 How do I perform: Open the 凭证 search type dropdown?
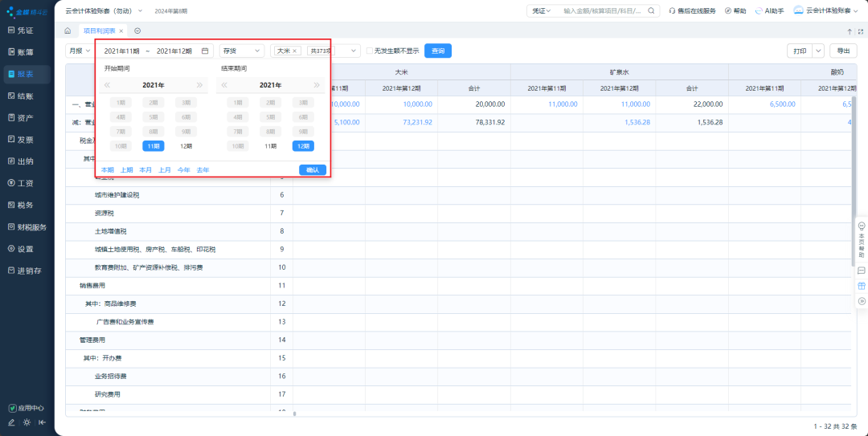(x=541, y=10)
